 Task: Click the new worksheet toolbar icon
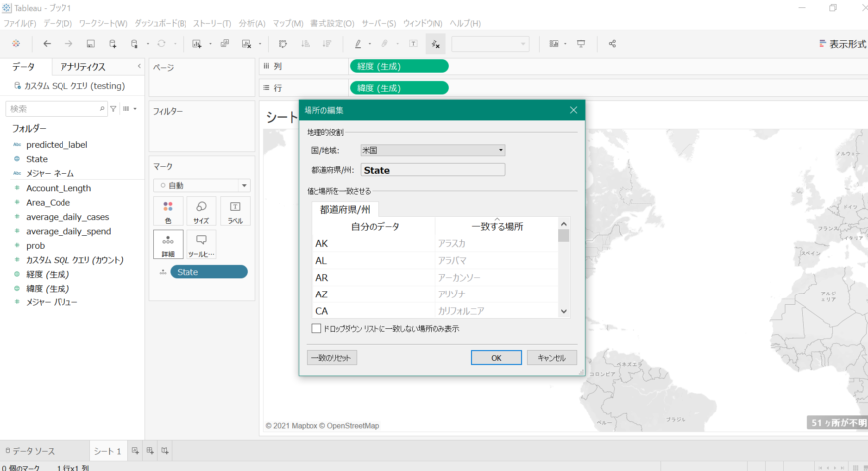pos(197,44)
